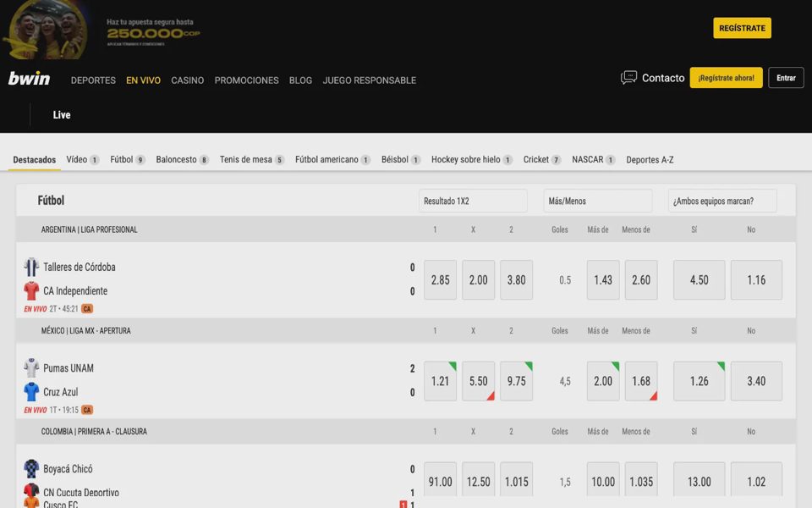The height and width of the screenshot is (508, 812).
Task: Click the CA badge under Pumas UNAM match
Action: coord(87,410)
